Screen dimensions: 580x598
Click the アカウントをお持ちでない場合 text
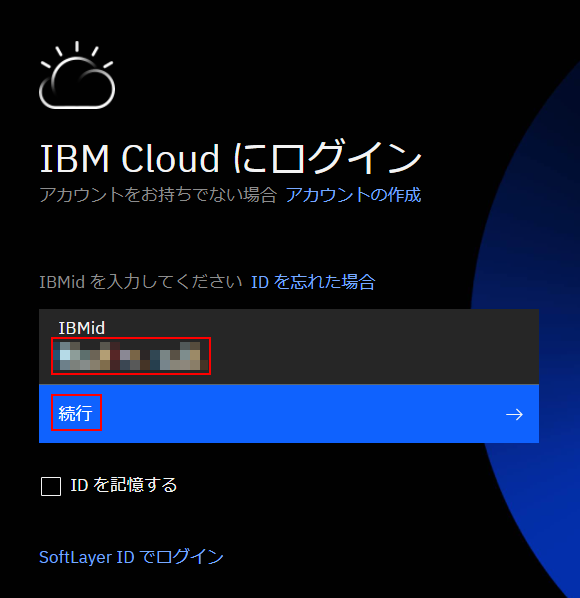pos(158,195)
